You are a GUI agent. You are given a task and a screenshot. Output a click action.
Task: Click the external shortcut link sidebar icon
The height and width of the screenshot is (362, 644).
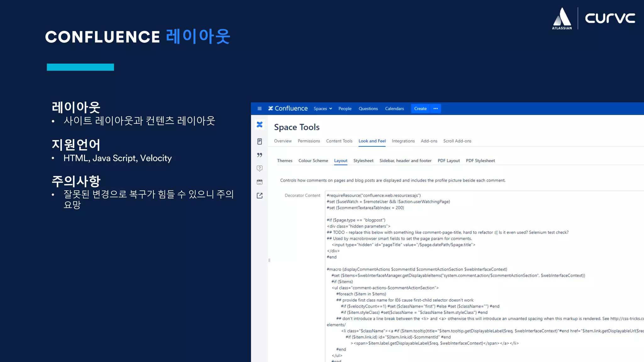click(x=259, y=195)
